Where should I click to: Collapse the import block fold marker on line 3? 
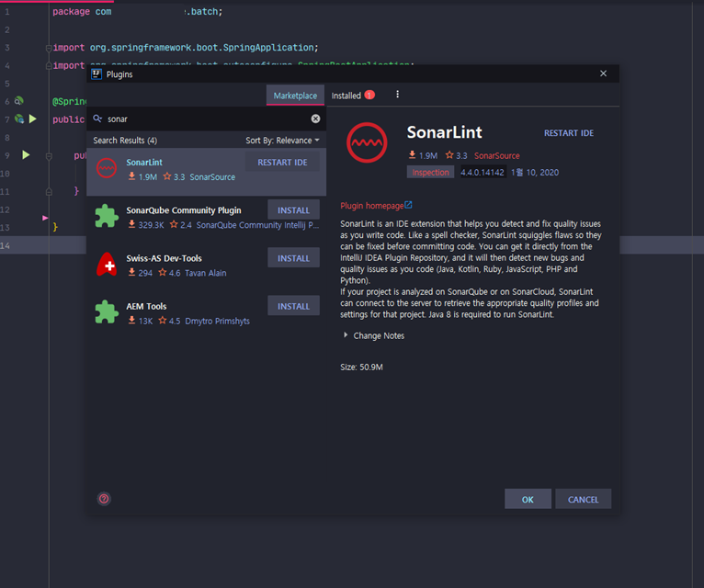(49, 48)
